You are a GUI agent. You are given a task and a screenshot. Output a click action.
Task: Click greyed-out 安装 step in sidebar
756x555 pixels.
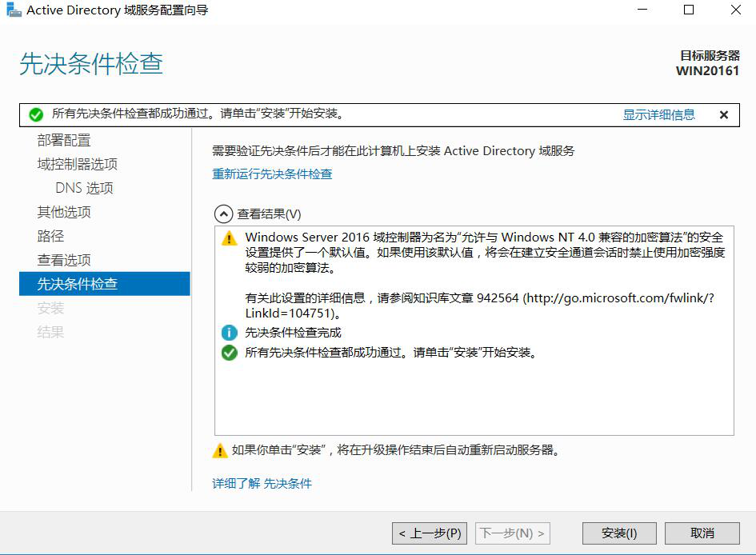pos(50,308)
